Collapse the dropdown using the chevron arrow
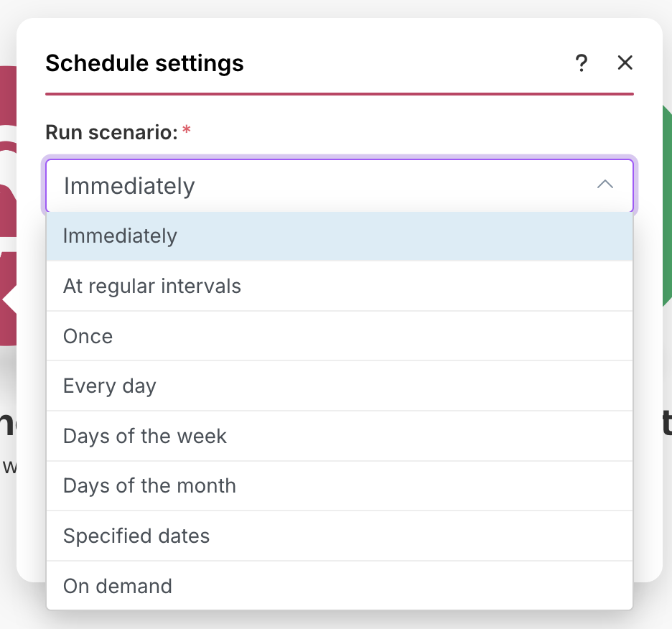Screen dimensions: 672x629 [605, 185]
